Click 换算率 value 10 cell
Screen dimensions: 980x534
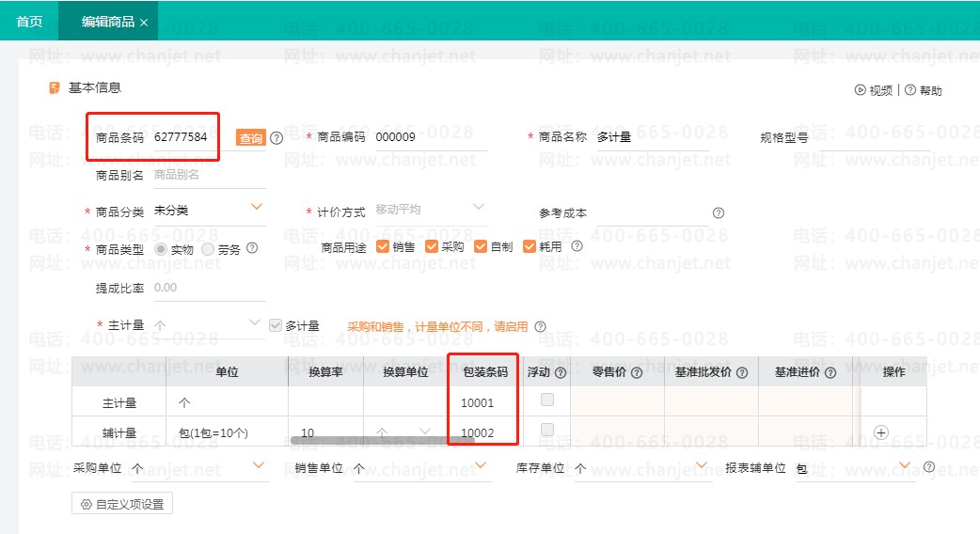point(325,432)
